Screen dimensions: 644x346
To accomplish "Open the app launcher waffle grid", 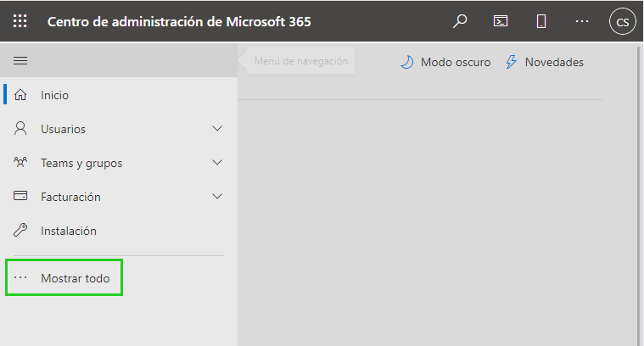I will [20, 21].
